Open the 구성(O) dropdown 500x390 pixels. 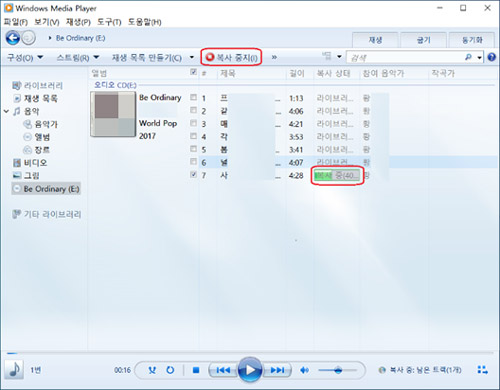(x=25, y=58)
